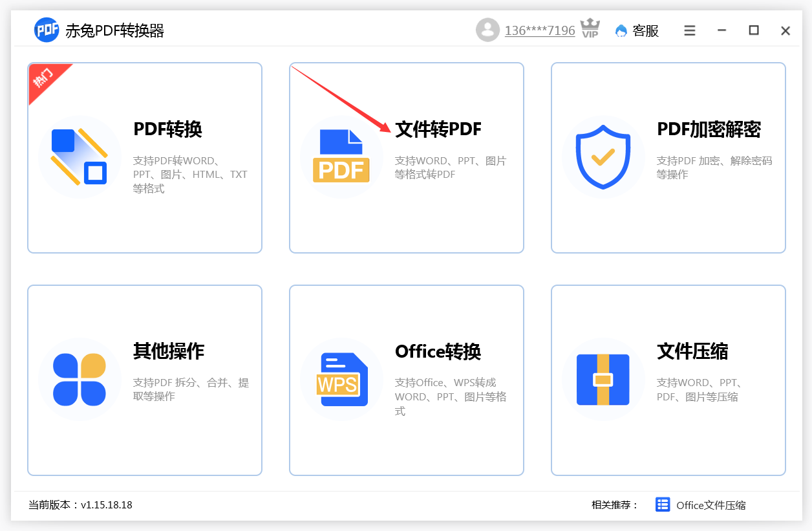Close the converter window

click(x=785, y=30)
